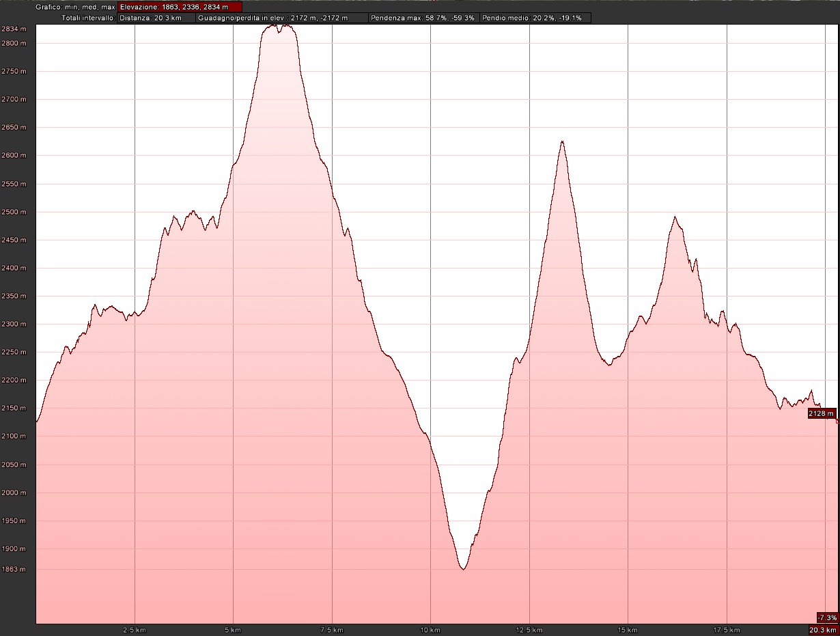The width and height of the screenshot is (840, 636).
Task: Click the 10 km x-axis label
Action: click(430, 629)
